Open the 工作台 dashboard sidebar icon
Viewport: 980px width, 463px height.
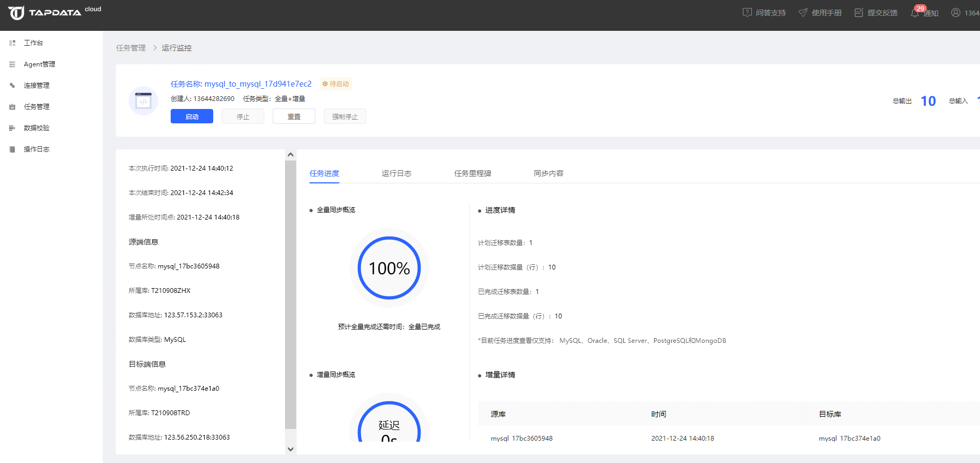(12, 43)
